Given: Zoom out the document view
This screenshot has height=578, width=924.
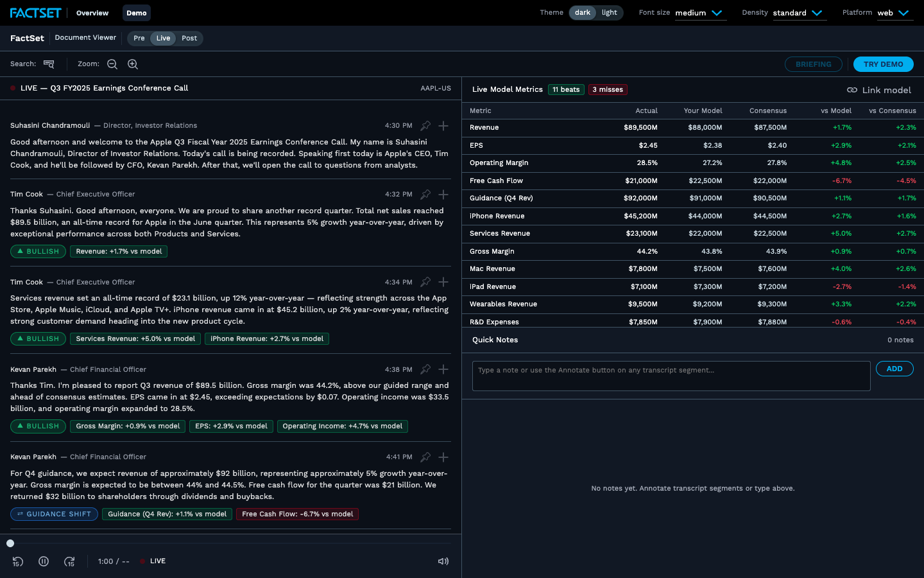Looking at the screenshot, I should coord(112,64).
